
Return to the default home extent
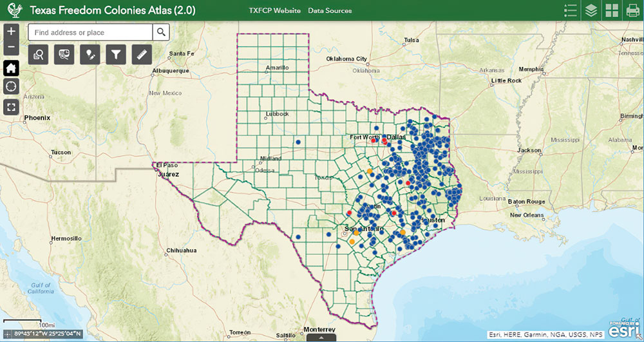click(x=11, y=68)
